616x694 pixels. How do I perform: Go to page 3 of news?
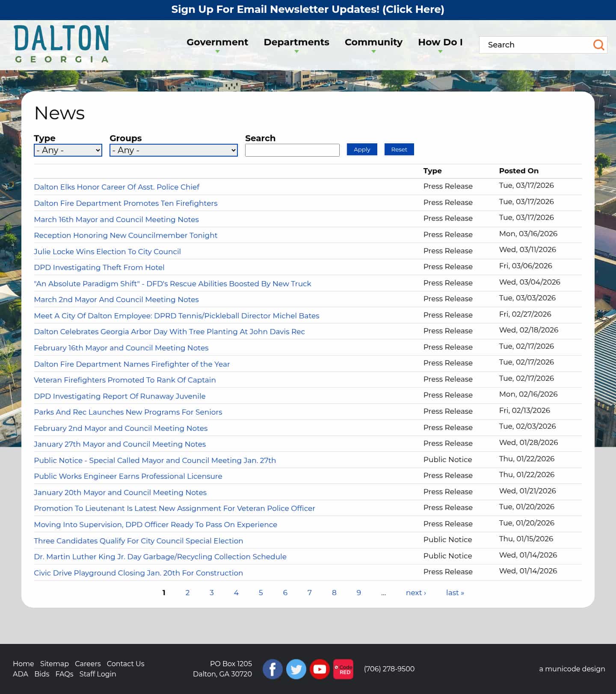pos(212,593)
